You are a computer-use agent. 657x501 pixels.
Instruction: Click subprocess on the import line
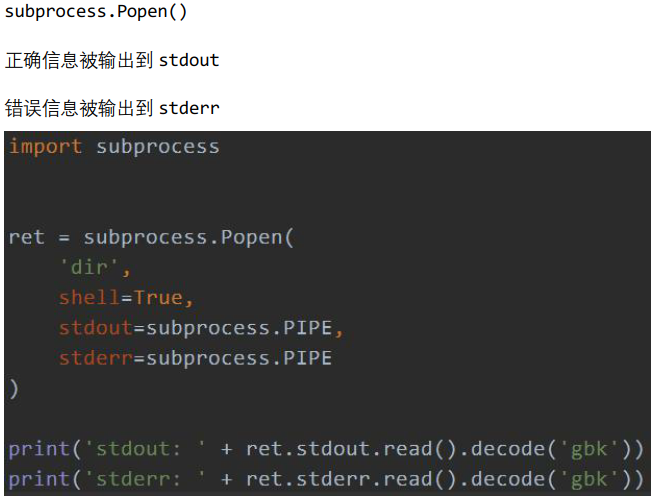click(157, 147)
